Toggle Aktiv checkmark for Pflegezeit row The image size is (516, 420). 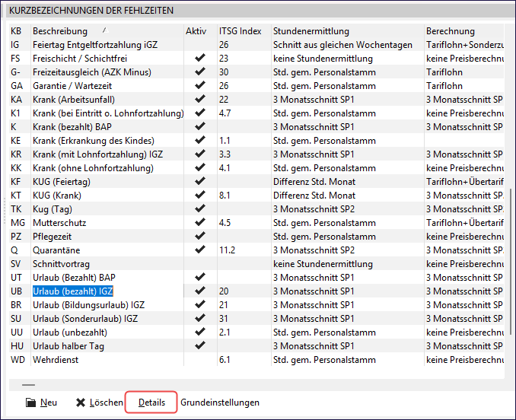pyautogui.click(x=200, y=236)
